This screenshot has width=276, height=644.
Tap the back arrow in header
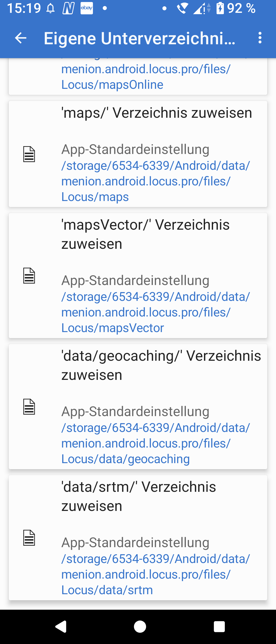pyautogui.click(x=21, y=38)
